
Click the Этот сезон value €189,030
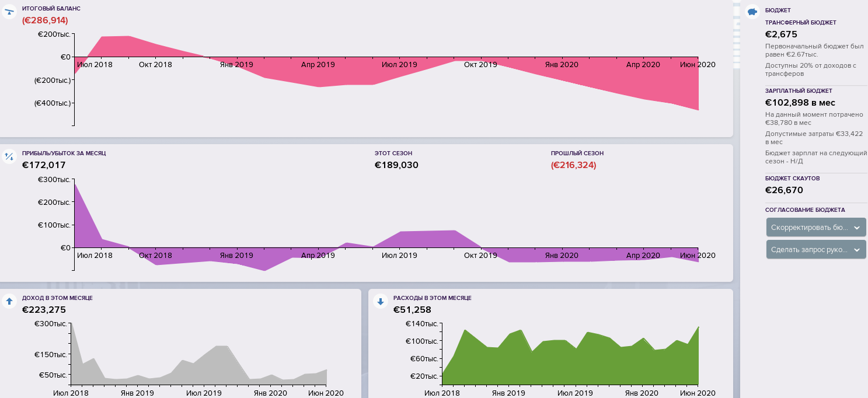pyautogui.click(x=396, y=165)
